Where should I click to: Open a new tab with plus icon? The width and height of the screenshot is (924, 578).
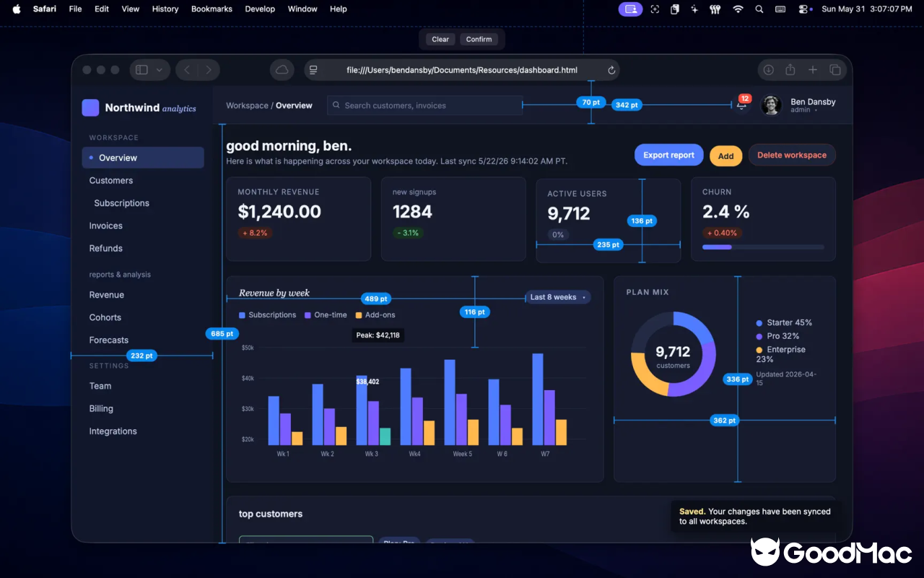coord(813,70)
